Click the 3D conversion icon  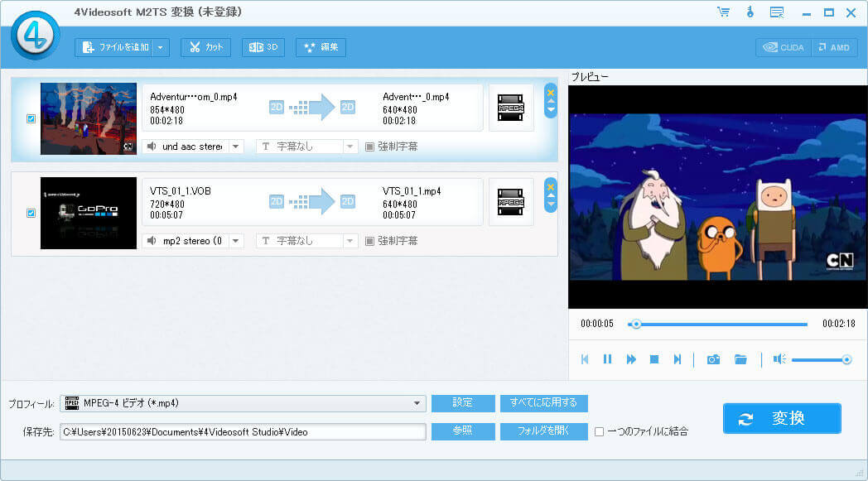tap(263, 47)
